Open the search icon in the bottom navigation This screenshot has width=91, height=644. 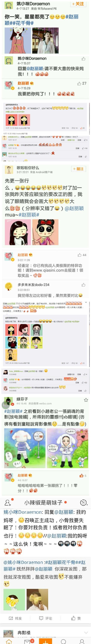coord(64,642)
